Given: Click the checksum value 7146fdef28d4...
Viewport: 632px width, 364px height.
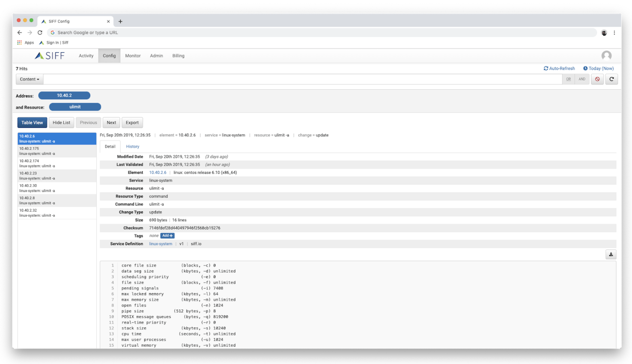Looking at the screenshot, I should tap(185, 228).
